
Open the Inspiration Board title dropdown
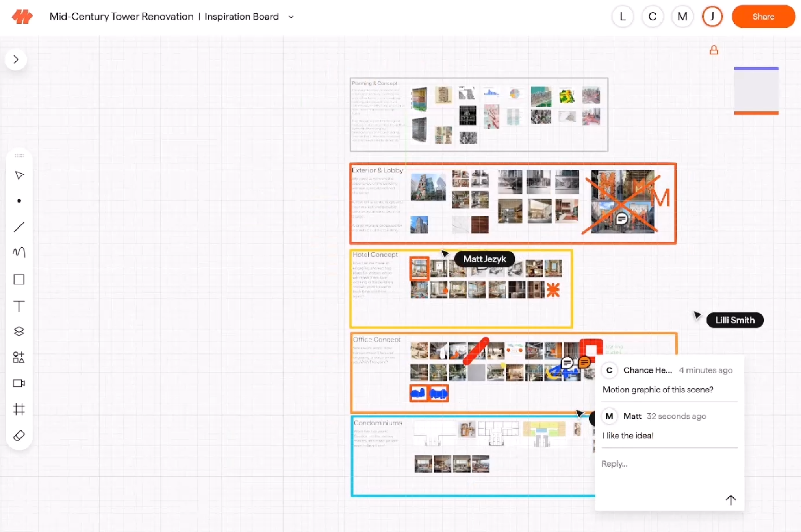pos(291,17)
